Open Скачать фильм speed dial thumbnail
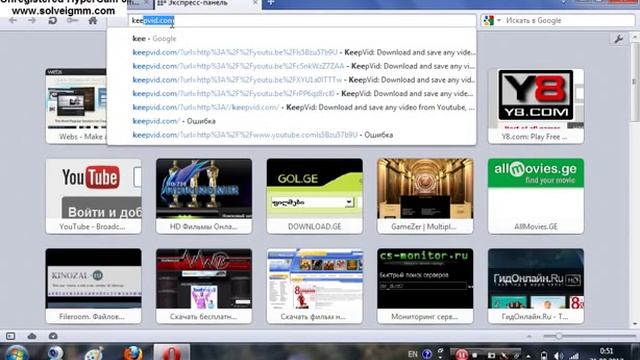This screenshot has height=360, width=640. click(x=314, y=286)
